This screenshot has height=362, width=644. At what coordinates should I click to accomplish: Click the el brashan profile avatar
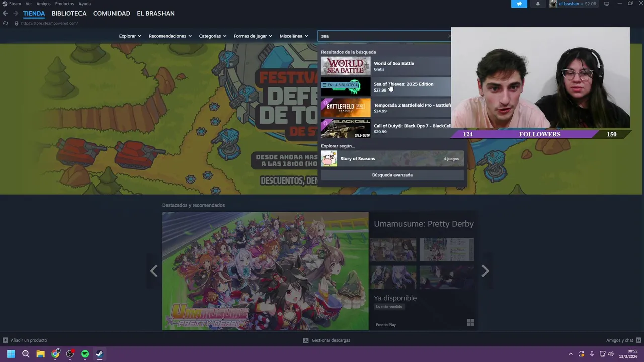(x=553, y=4)
